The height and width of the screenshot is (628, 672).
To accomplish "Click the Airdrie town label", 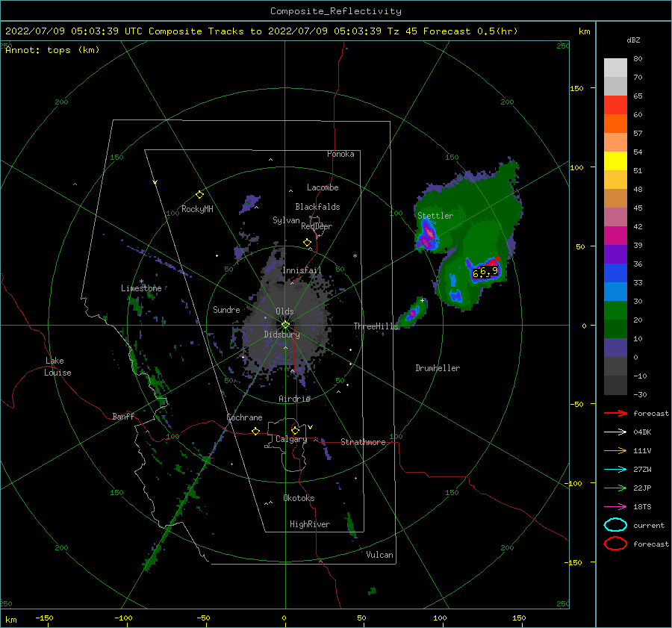I will (294, 399).
